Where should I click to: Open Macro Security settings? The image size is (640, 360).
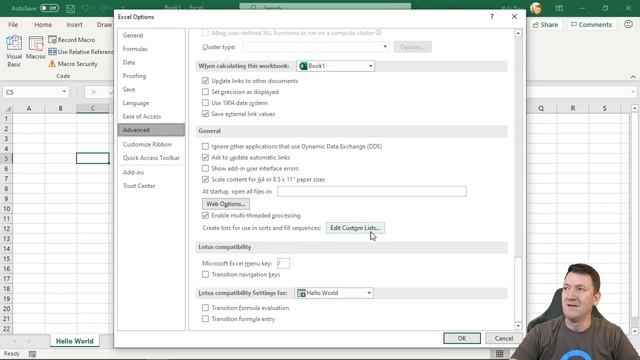(x=73, y=64)
